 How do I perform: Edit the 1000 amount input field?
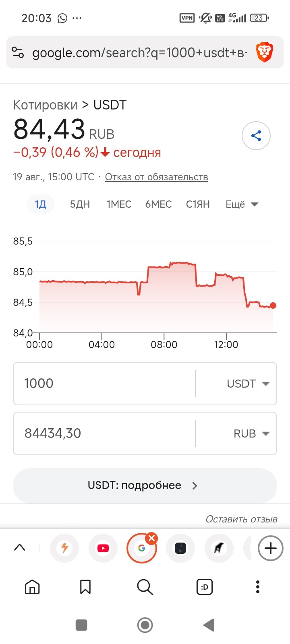[104, 384]
